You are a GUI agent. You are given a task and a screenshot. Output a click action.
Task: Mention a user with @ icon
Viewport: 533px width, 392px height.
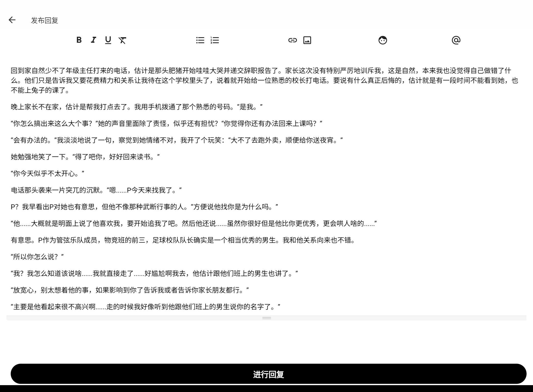coord(456,40)
